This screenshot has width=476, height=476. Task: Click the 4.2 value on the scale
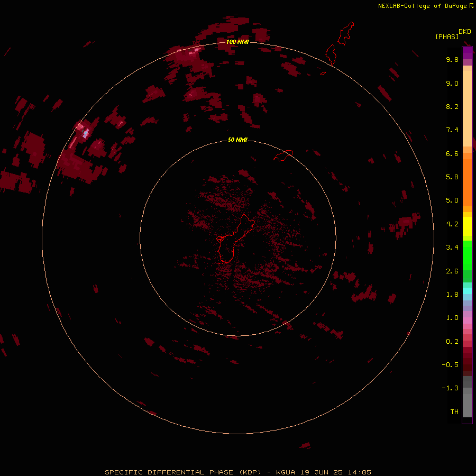pos(452,224)
